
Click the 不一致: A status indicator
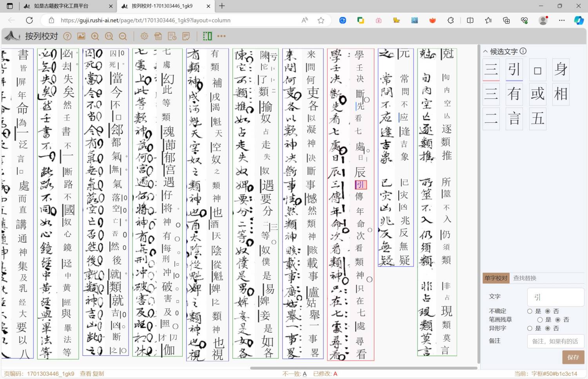click(x=294, y=374)
